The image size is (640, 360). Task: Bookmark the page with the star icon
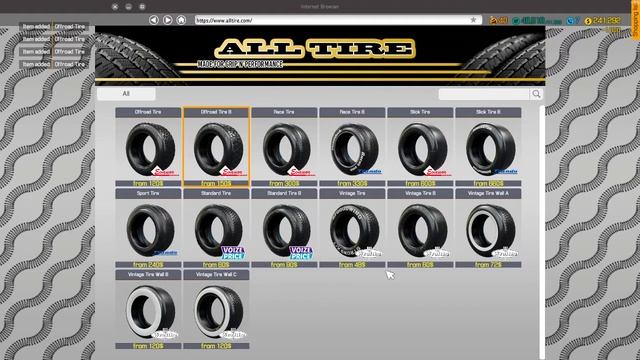pos(473,20)
